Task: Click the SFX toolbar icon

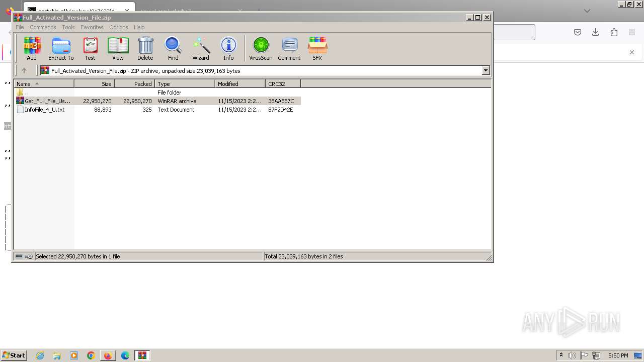Action: (x=317, y=48)
